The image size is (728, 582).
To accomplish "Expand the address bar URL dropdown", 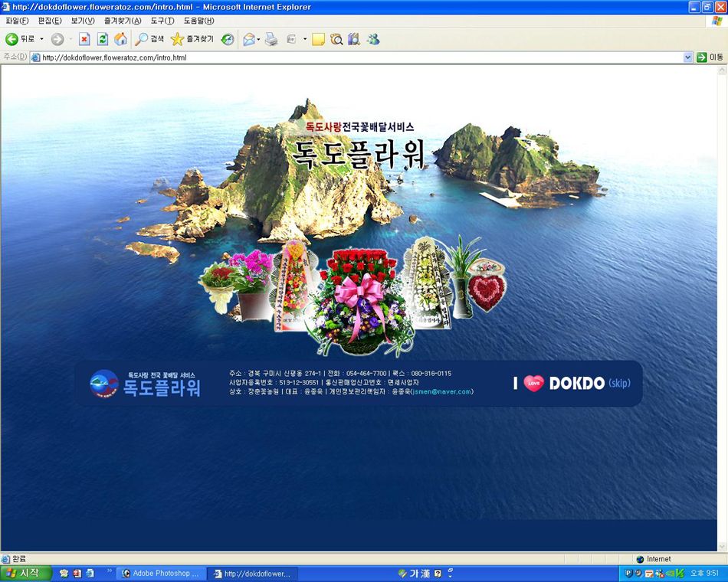I will click(x=687, y=57).
